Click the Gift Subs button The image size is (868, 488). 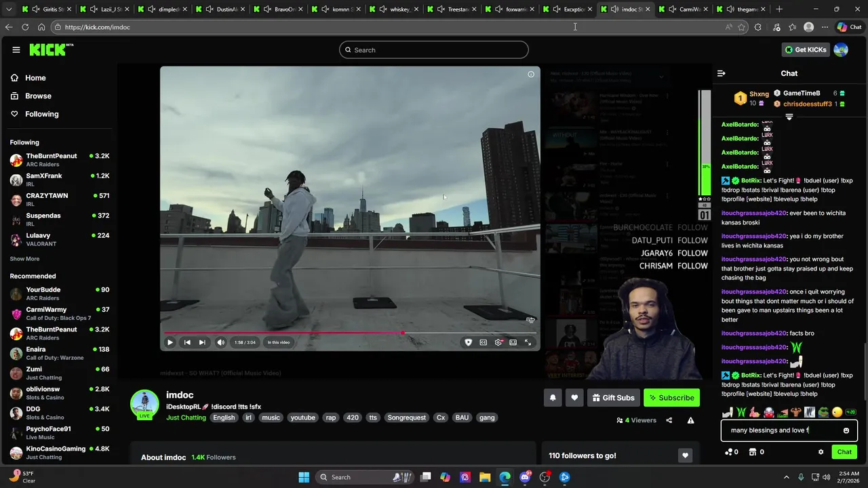coord(613,398)
